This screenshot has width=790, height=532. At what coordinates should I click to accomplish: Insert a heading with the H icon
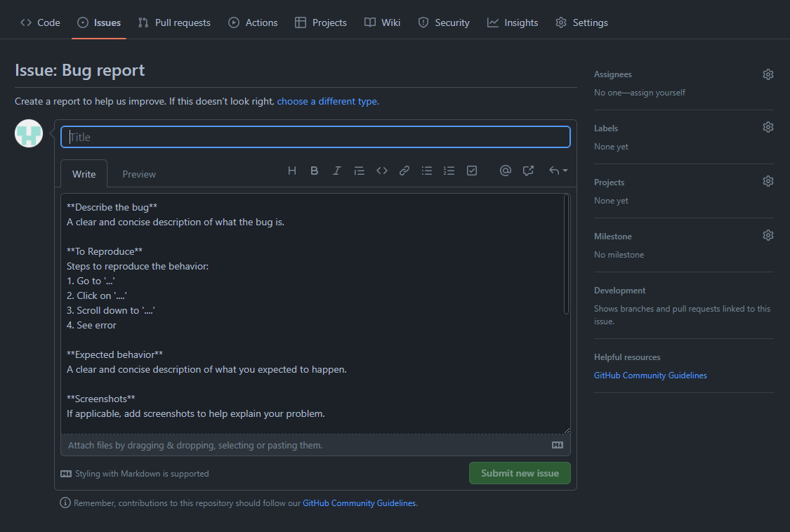coord(291,171)
